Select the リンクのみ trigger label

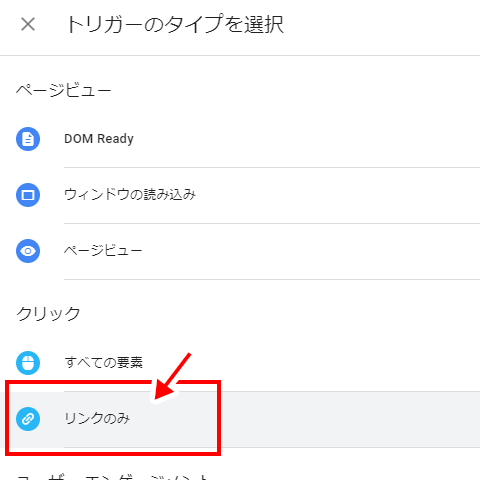(x=97, y=419)
